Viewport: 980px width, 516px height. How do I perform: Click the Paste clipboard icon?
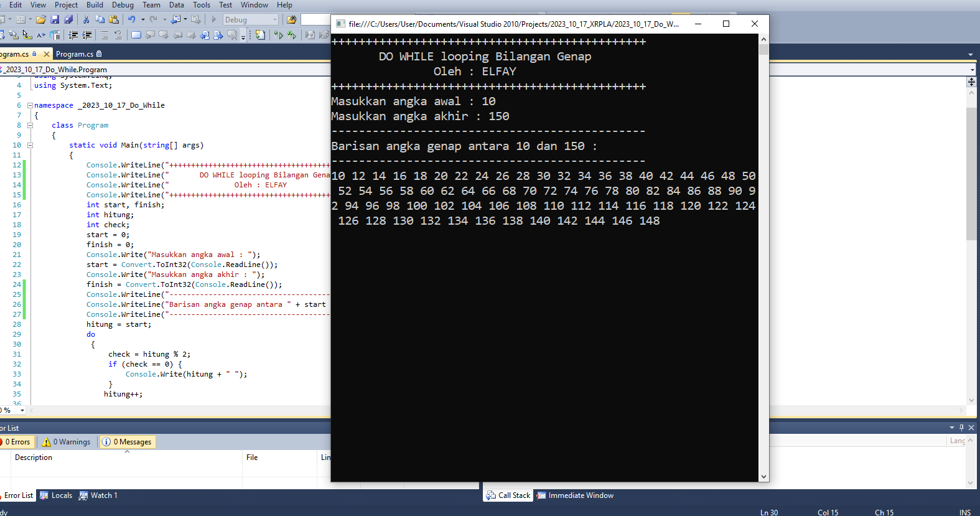pos(113,20)
